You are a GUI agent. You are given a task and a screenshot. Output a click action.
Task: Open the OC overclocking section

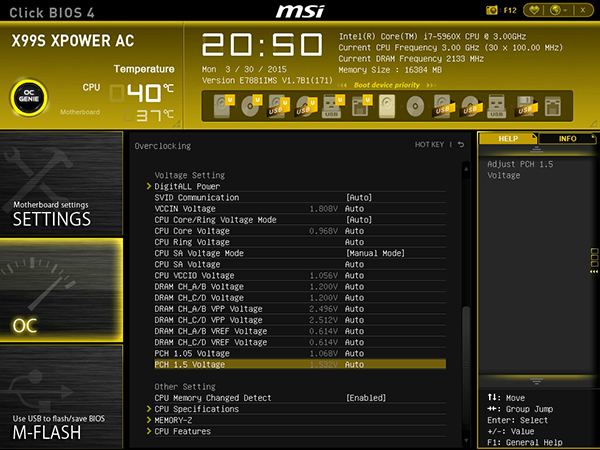coord(61,290)
